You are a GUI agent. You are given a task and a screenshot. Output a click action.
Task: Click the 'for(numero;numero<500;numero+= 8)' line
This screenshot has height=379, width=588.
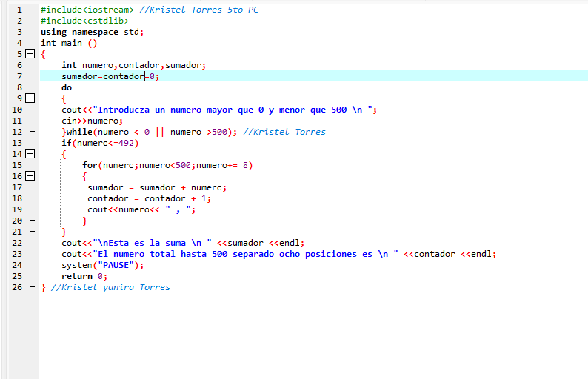pos(167,165)
